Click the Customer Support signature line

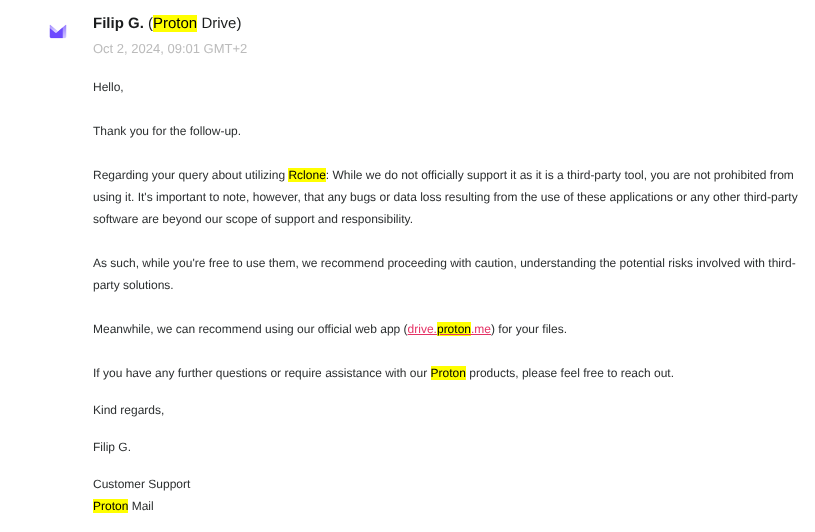141,484
